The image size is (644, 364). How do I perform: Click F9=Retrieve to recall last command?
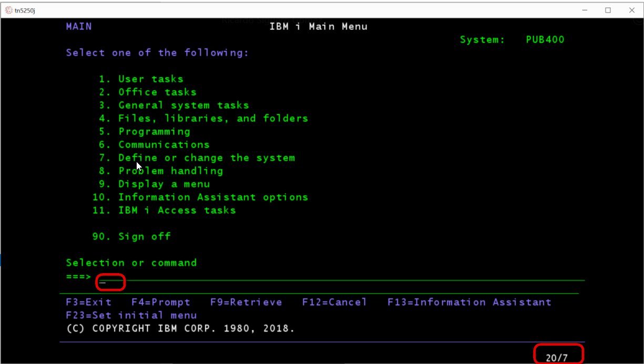pyautogui.click(x=246, y=302)
